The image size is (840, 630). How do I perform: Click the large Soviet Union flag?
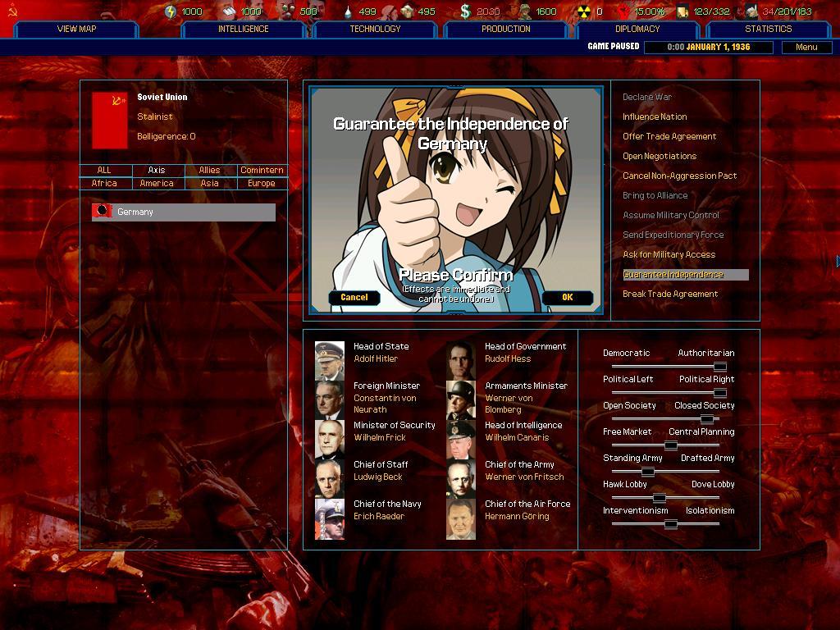point(110,120)
